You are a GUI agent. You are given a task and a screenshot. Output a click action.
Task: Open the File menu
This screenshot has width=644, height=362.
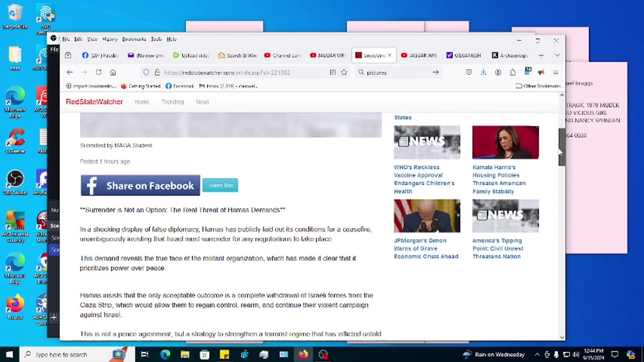point(66,39)
